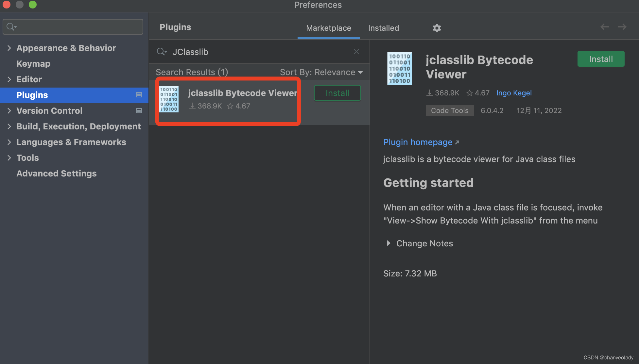The width and height of the screenshot is (639, 364).
Task: Click jclasslib icon in search results
Action: click(169, 99)
